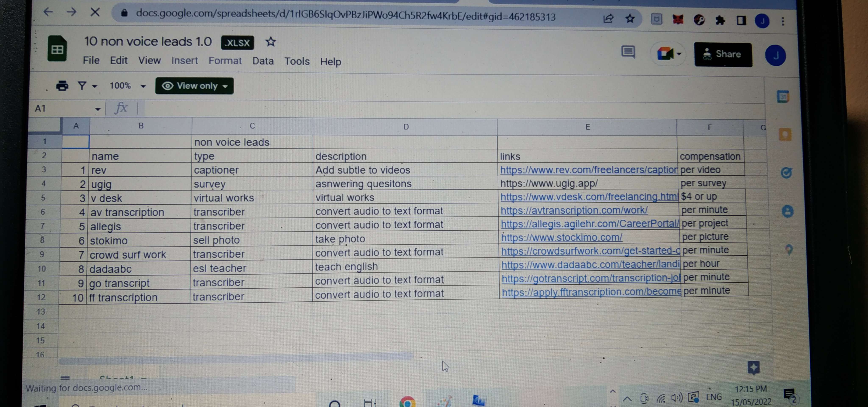Open the avtranscription.com work link
This screenshot has height=407, width=868.
coord(574,210)
